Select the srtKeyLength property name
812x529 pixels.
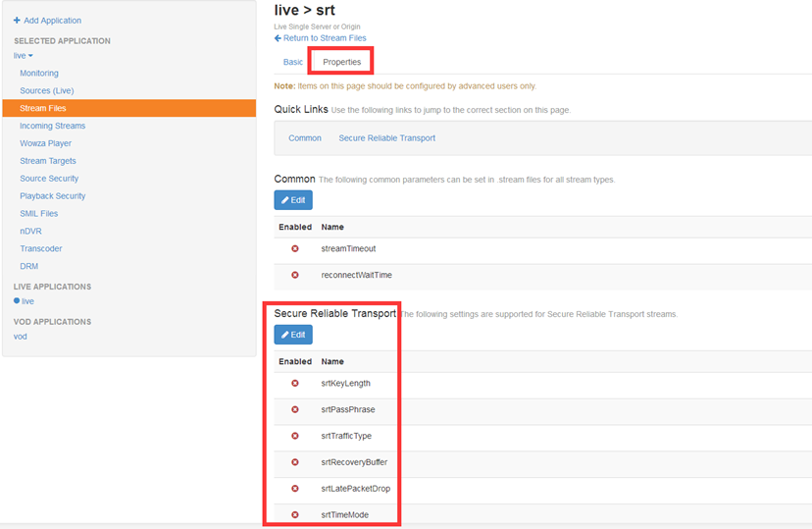coord(345,384)
